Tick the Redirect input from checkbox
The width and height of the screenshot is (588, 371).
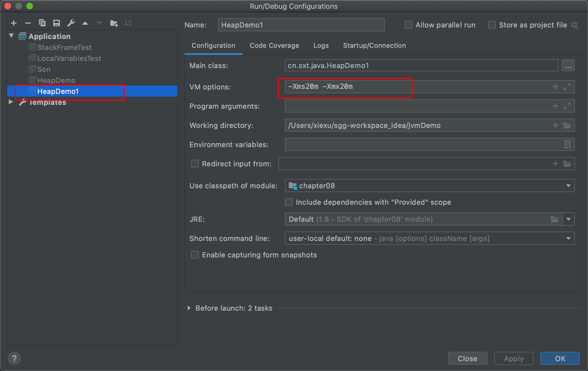pyautogui.click(x=195, y=164)
